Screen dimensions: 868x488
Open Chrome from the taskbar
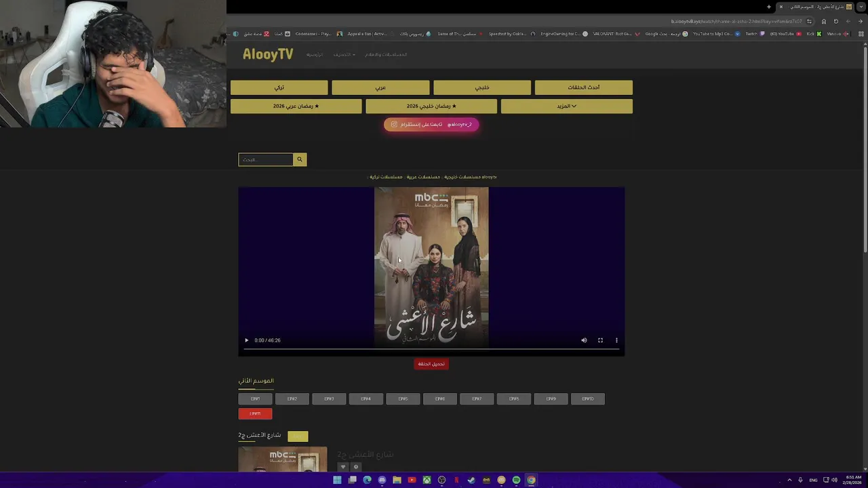531,480
